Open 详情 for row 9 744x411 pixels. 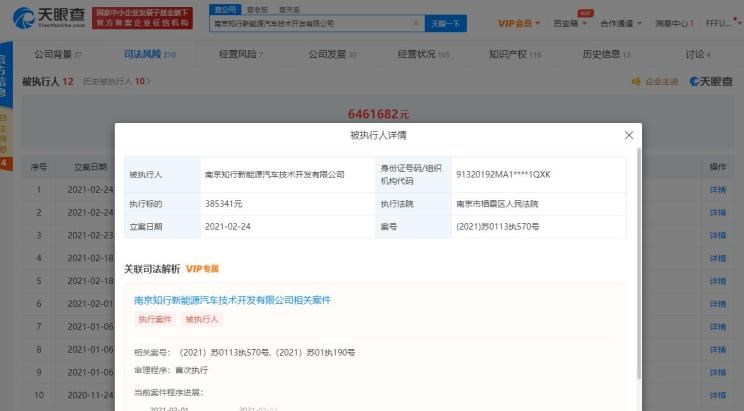coord(717,373)
